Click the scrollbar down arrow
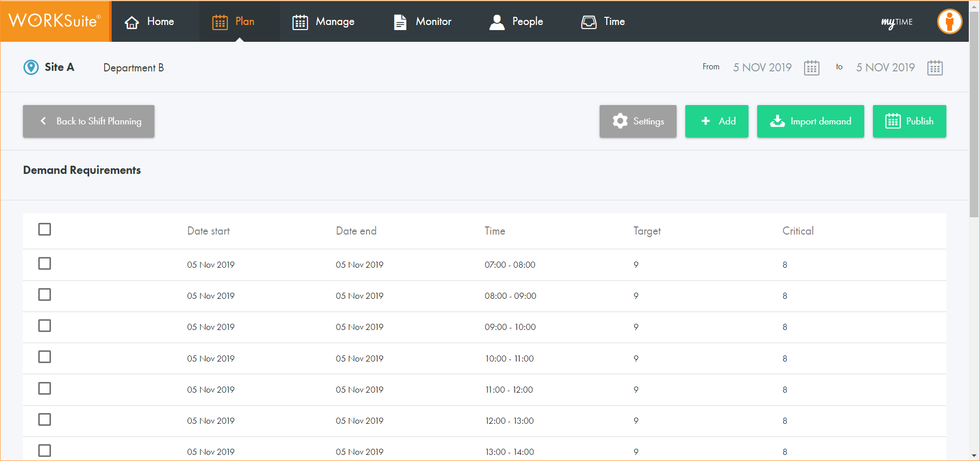This screenshot has height=461, width=980. (974, 455)
